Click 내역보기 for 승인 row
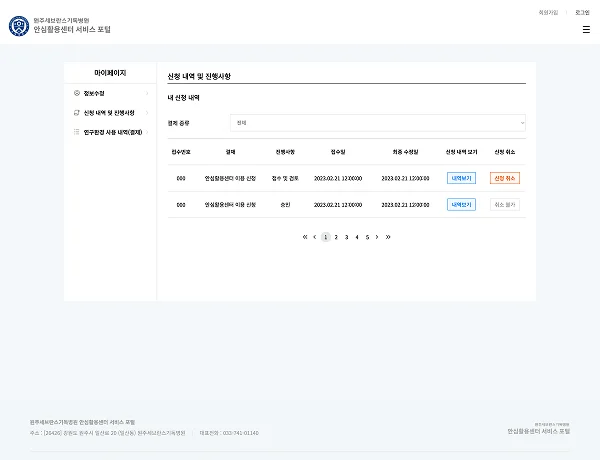The height and width of the screenshot is (460, 600). [461, 204]
